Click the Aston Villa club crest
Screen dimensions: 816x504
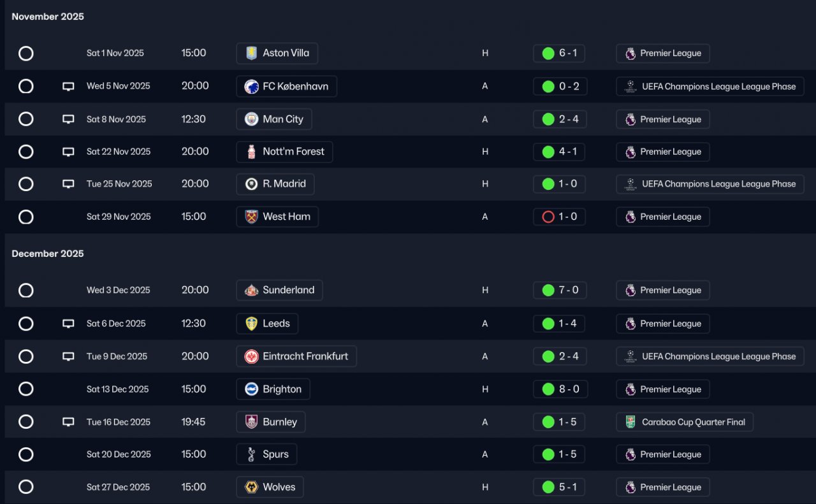[252, 53]
